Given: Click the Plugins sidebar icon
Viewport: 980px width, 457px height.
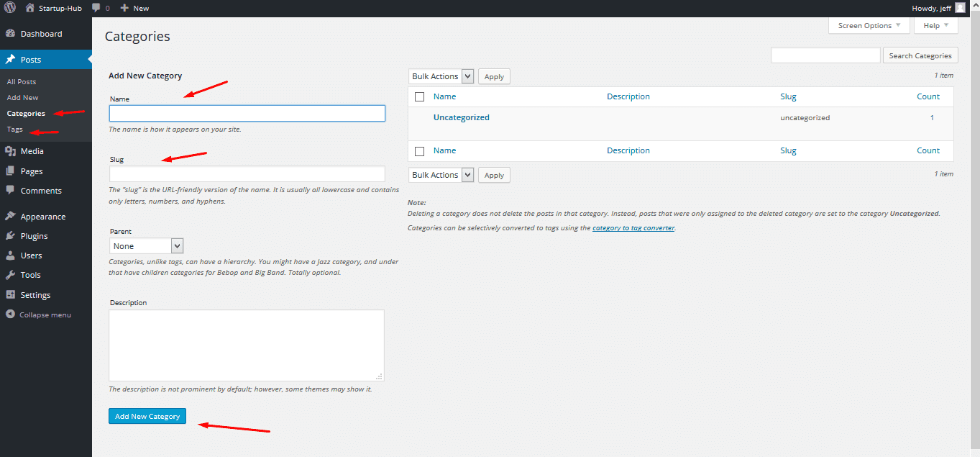Looking at the screenshot, I should pyautogui.click(x=10, y=236).
